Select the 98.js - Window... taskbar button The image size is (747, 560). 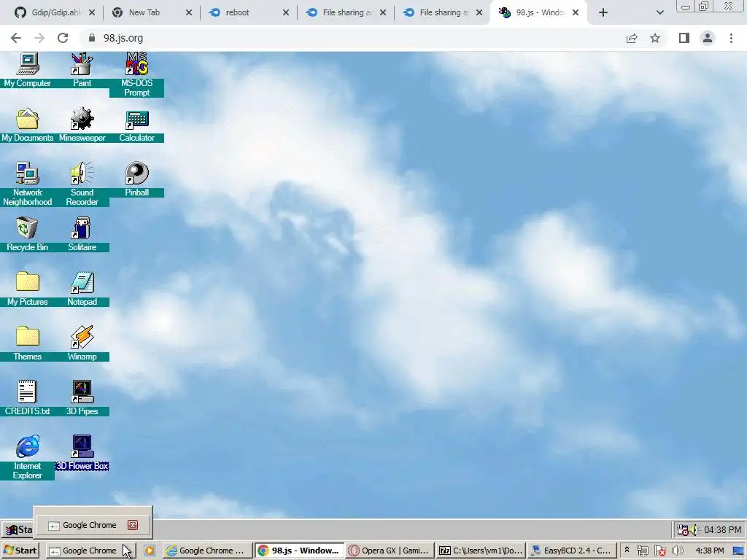tap(300, 551)
